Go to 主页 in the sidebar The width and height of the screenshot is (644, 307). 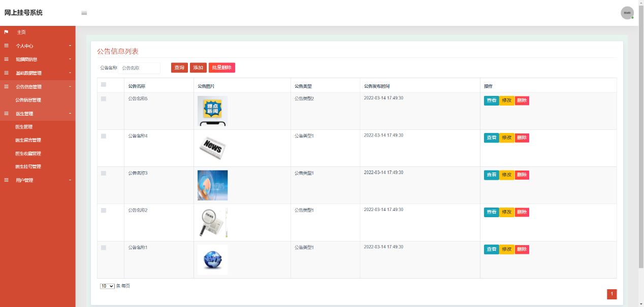coord(21,32)
